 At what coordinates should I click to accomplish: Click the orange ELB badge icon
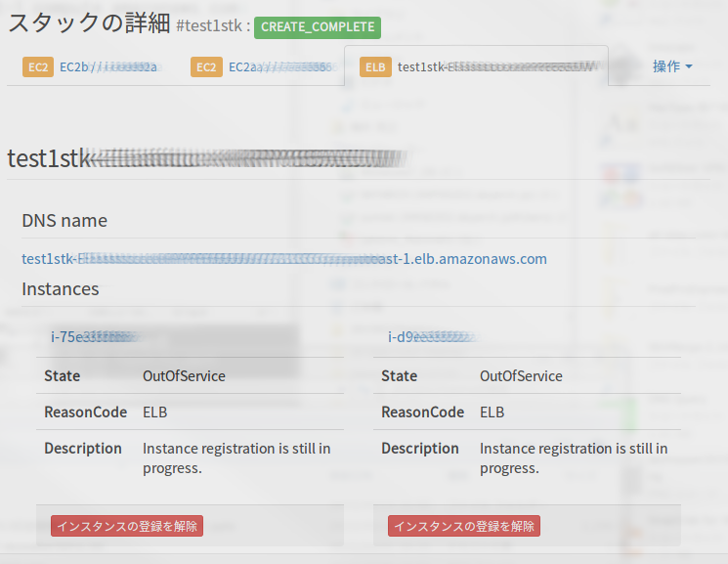point(375,66)
